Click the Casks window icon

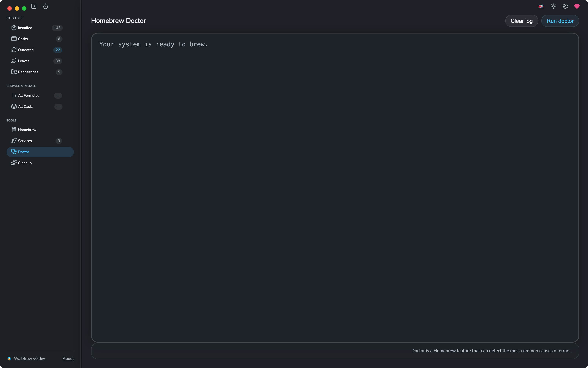click(14, 39)
